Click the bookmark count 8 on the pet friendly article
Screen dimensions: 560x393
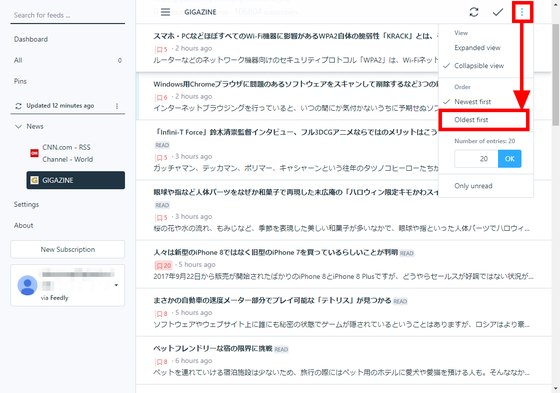pyautogui.click(x=161, y=362)
